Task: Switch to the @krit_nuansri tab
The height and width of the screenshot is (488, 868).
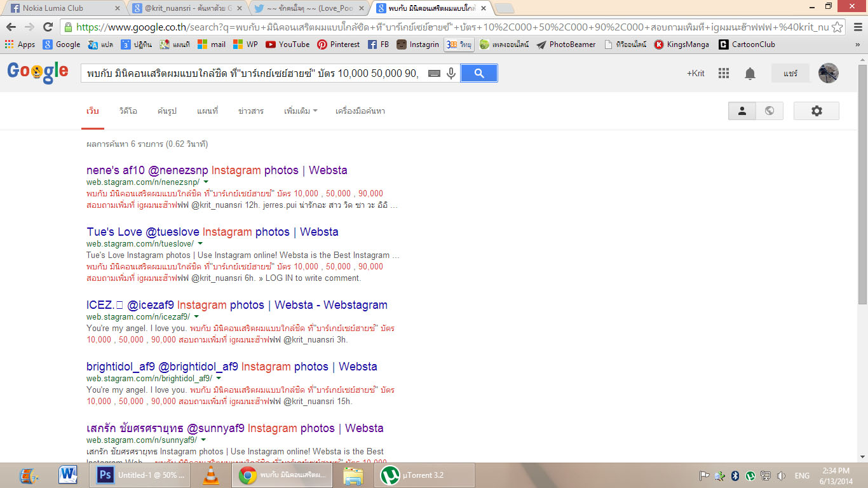Action: click(187, 8)
